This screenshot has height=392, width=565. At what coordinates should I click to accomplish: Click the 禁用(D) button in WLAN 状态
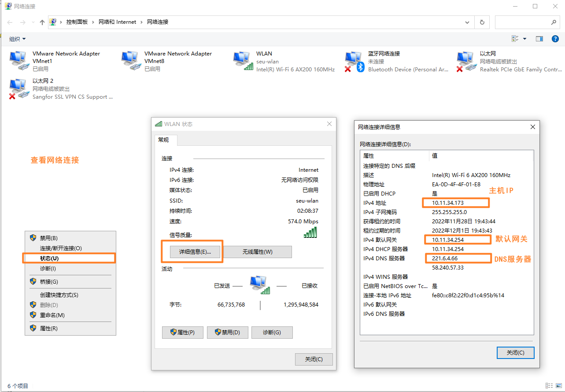click(x=228, y=333)
